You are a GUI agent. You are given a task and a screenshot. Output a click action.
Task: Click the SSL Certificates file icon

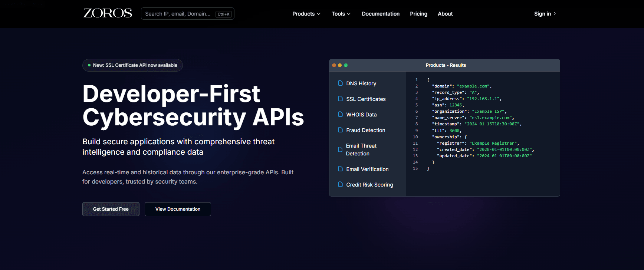[340, 99]
